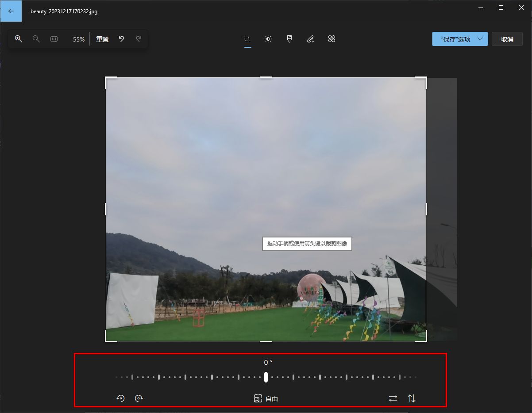The image size is (532, 413).
Task: Minimize the Photos window
Action: (x=481, y=8)
